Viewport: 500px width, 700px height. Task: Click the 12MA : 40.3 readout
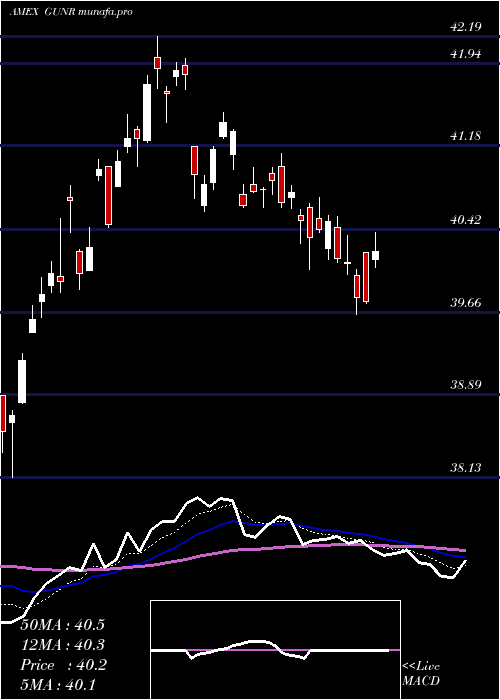tap(62, 645)
